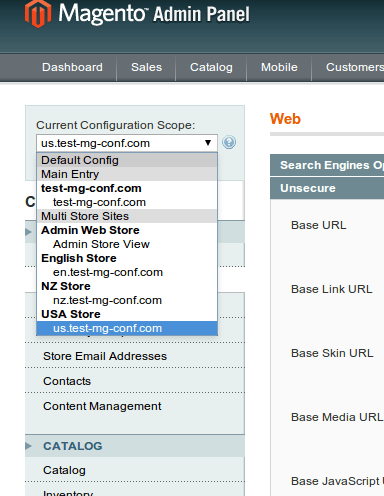
Task: Open Inventory configuration section
Action: tap(68, 493)
